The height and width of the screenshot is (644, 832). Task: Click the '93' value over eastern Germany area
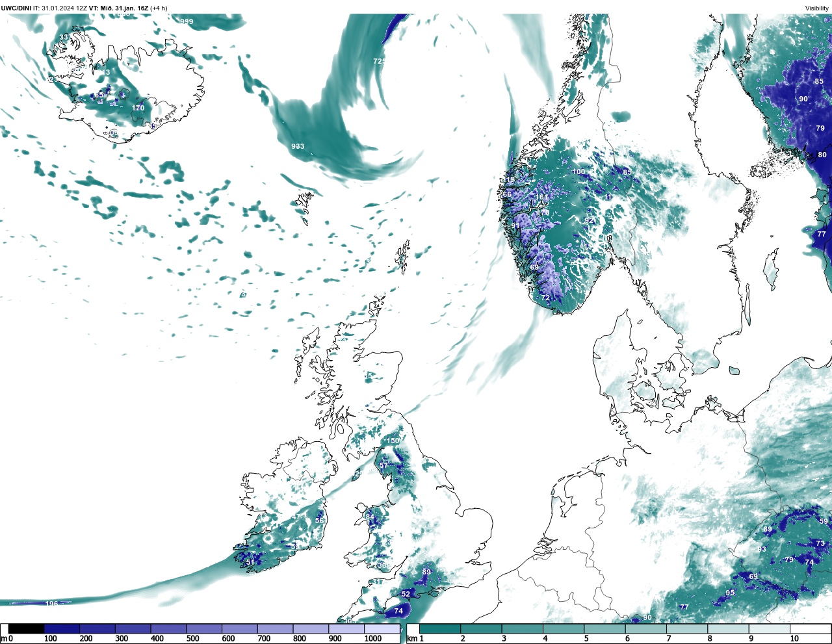[x=762, y=549]
